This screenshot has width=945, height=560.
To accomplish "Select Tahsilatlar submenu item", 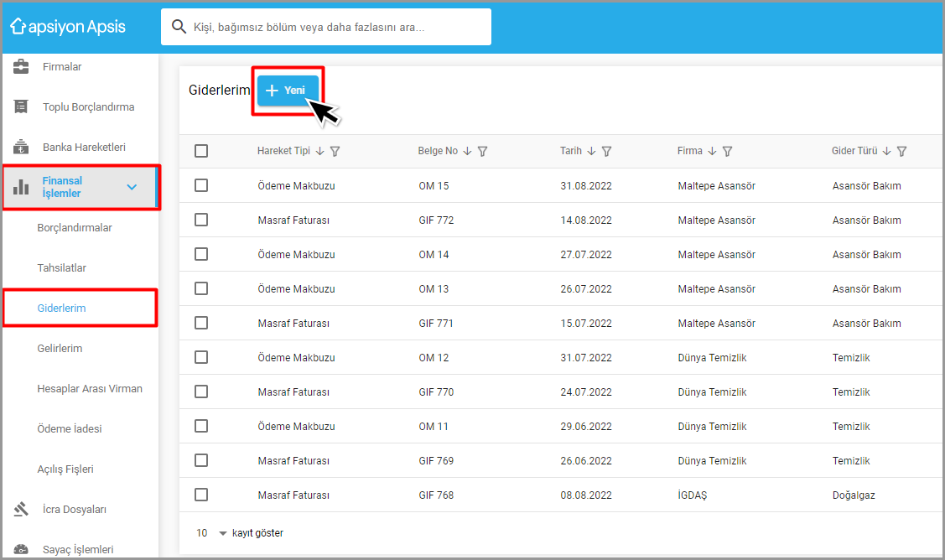I will [x=61, y=267].
